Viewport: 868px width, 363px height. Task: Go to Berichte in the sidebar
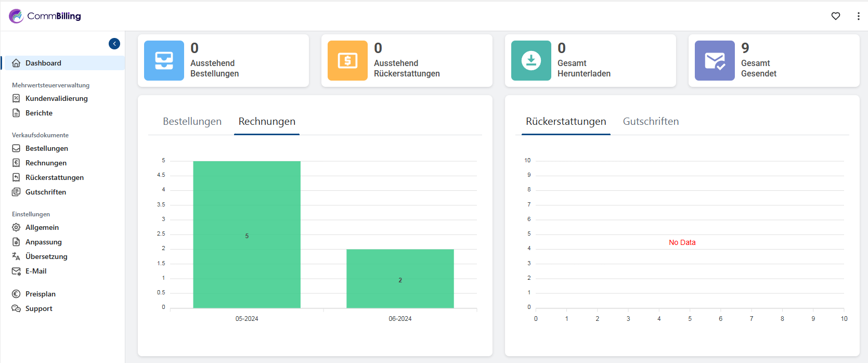tap(39, 113)
